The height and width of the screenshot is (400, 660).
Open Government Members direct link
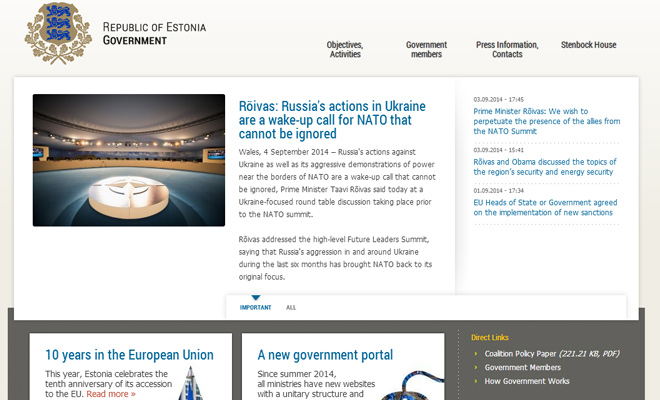coord(522,367)
